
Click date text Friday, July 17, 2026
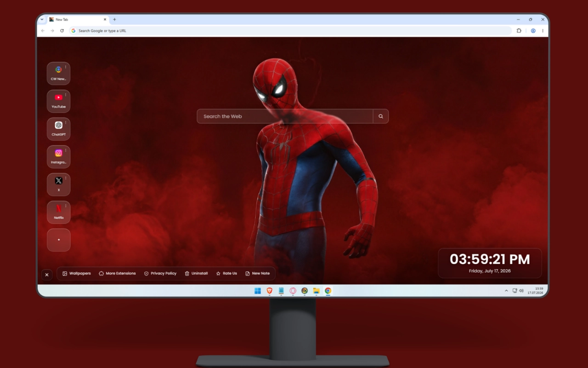tap(490, 271)
